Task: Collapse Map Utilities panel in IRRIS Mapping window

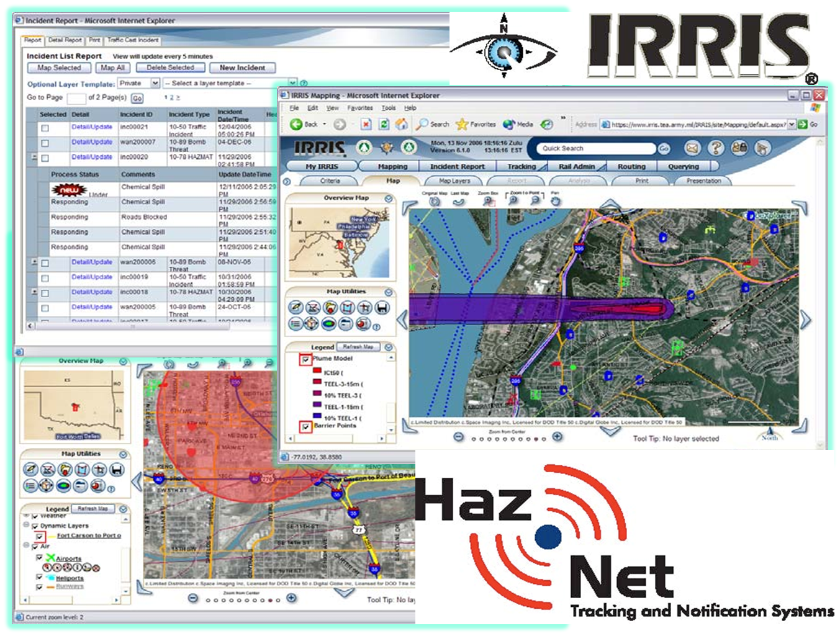Action: tap(388, 292)
